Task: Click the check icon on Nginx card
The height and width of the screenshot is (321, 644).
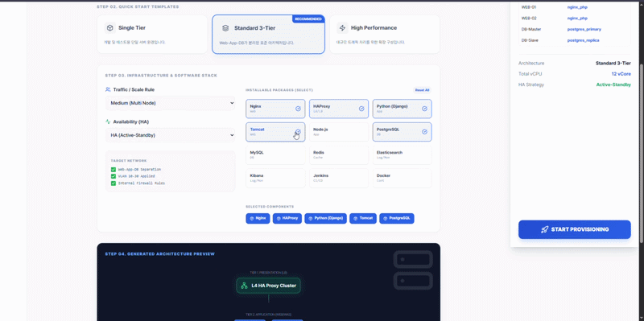Action: pos(298,109)
